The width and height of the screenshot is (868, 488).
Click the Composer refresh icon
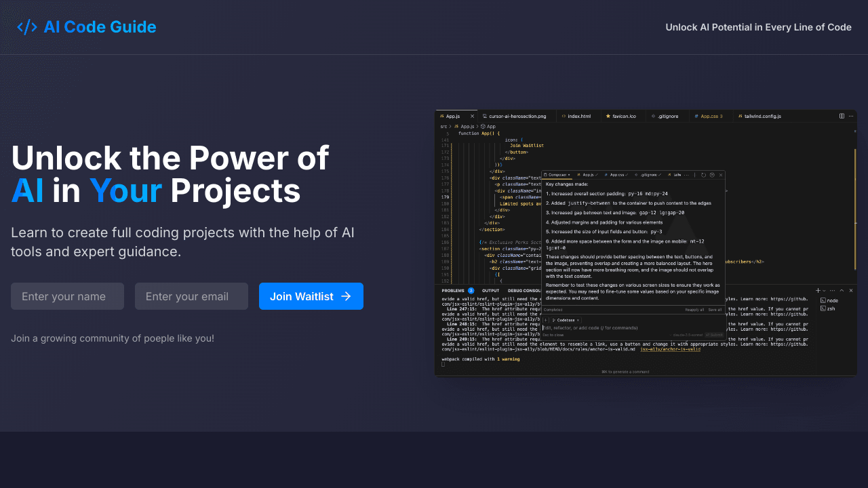(703, 175)
